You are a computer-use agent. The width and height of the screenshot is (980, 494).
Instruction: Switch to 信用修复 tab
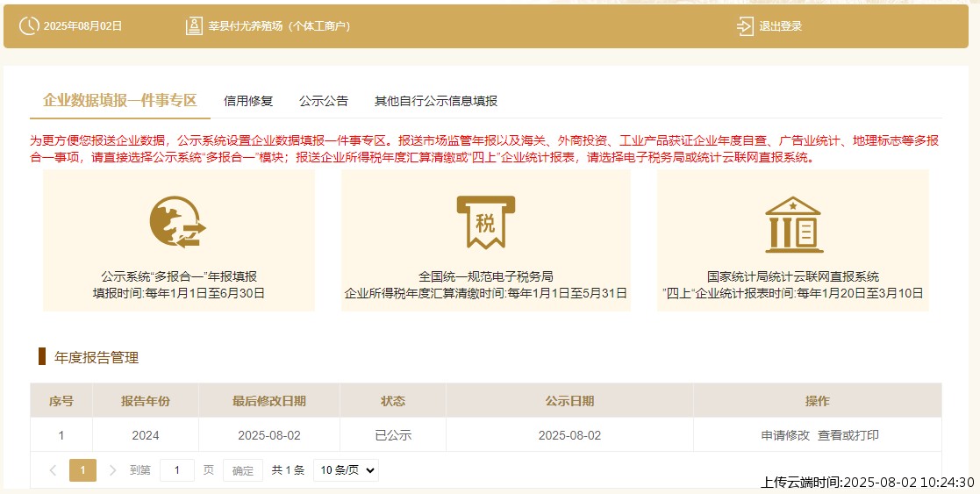(x=249, y=101)
